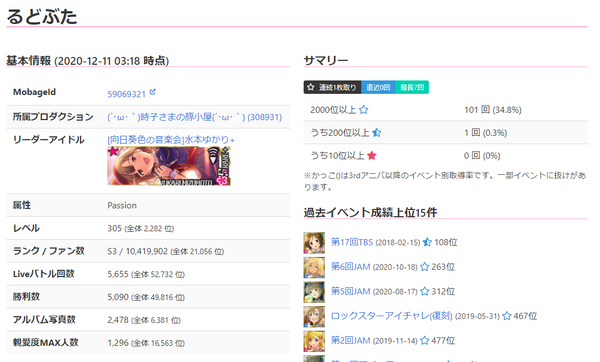Viewport: 600px width, 362px height.
Task: Select 親愛度MAX人数 value 1,296
Action: pyautogui.click(x=146, y=343)
